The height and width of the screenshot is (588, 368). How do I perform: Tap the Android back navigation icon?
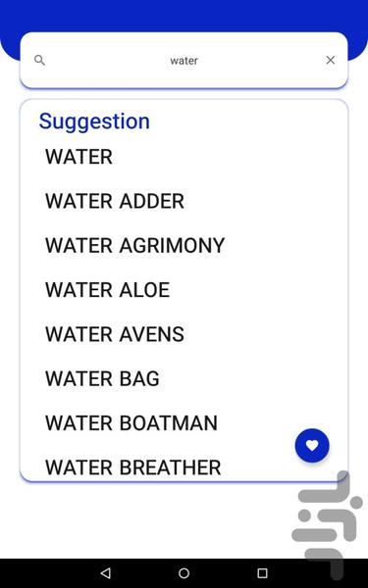point(106,573)
